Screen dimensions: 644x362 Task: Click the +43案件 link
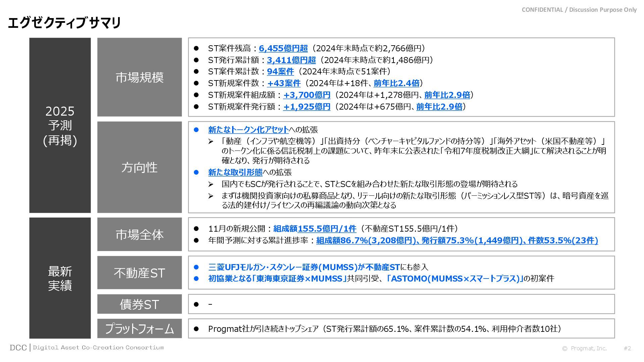click(283, 83)
